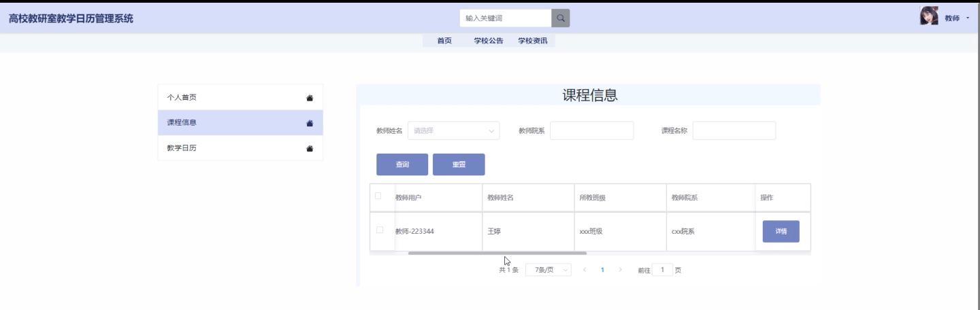Click the 高校教研室教学日历管理系统 title
Viewport: 980px width, 310px height.
71,18
